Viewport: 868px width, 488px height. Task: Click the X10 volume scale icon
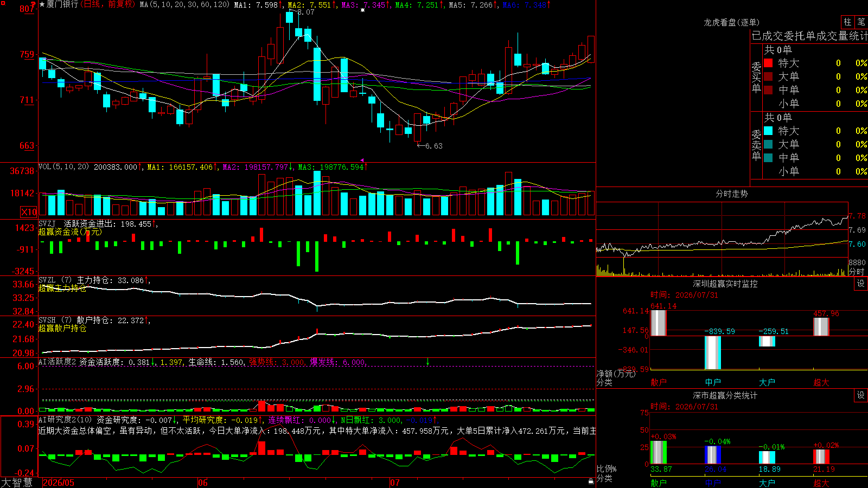pos(29,212)
